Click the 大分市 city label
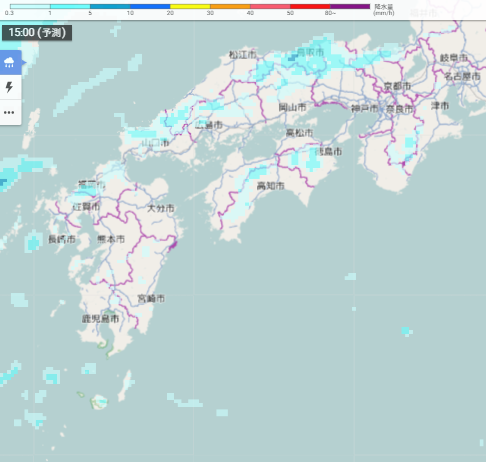The width and height of the screenshot is (486, 462). point(161,208)
